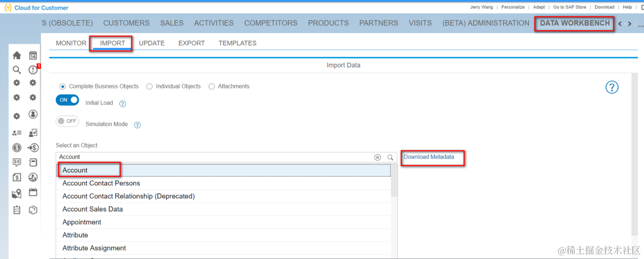Viewport: 644px width, 259px height.
Task: Click the search icon in object field
Action: pos(391,157)
